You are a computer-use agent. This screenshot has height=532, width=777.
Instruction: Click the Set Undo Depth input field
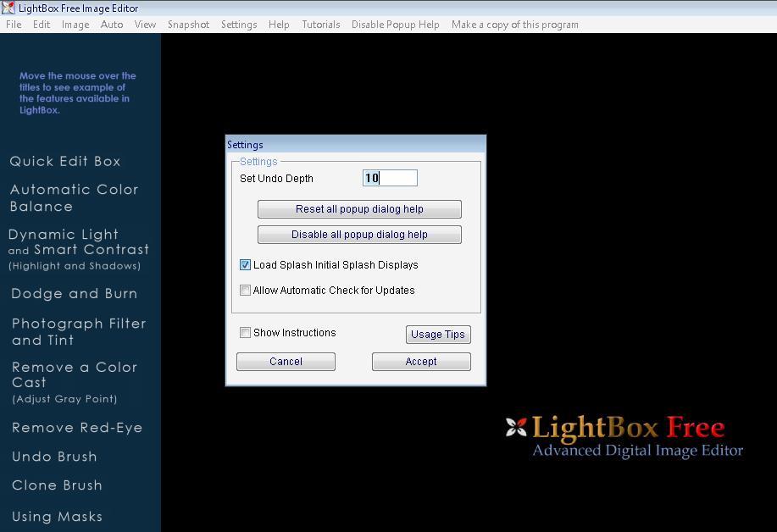click(389, 178)
